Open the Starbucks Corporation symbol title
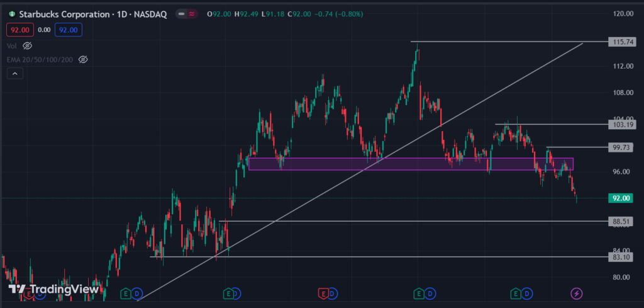 pos(93,14)
